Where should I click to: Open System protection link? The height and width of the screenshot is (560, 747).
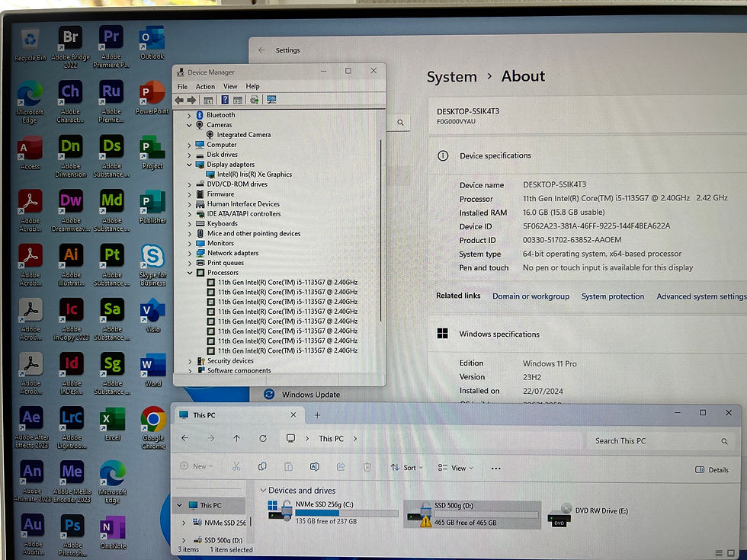[x=613, y=296]
